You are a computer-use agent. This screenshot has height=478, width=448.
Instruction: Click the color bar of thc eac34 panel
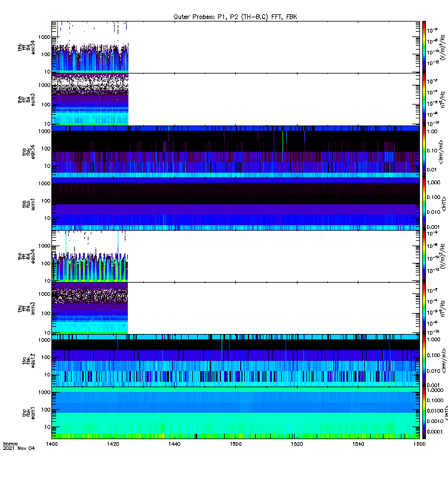pyautogui.click(x=424, y=256)
